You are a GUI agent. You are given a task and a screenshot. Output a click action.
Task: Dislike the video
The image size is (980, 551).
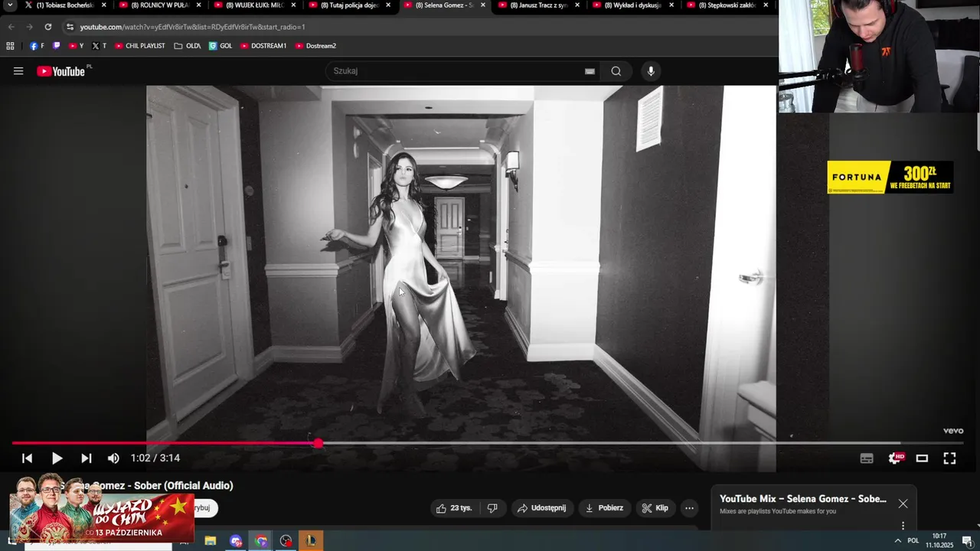492,508
